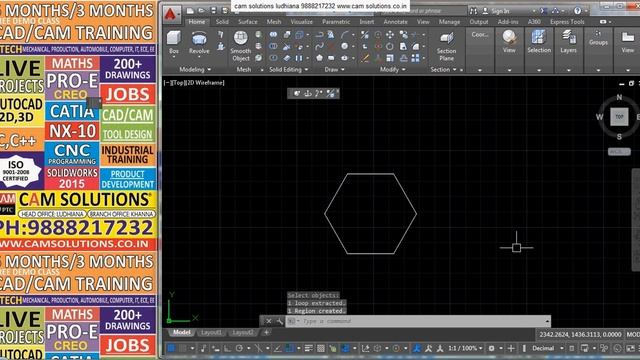
Task: Add a new layout with plus button
Action: point(266,333)
